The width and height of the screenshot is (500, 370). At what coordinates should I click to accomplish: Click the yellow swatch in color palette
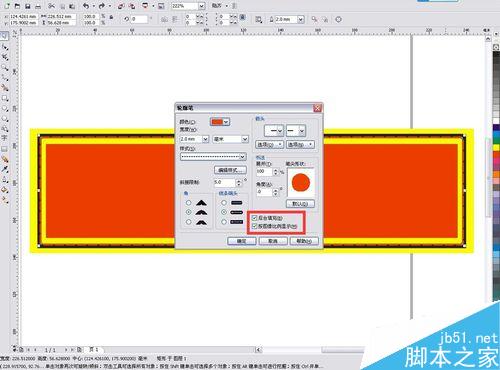coord(496,147)
